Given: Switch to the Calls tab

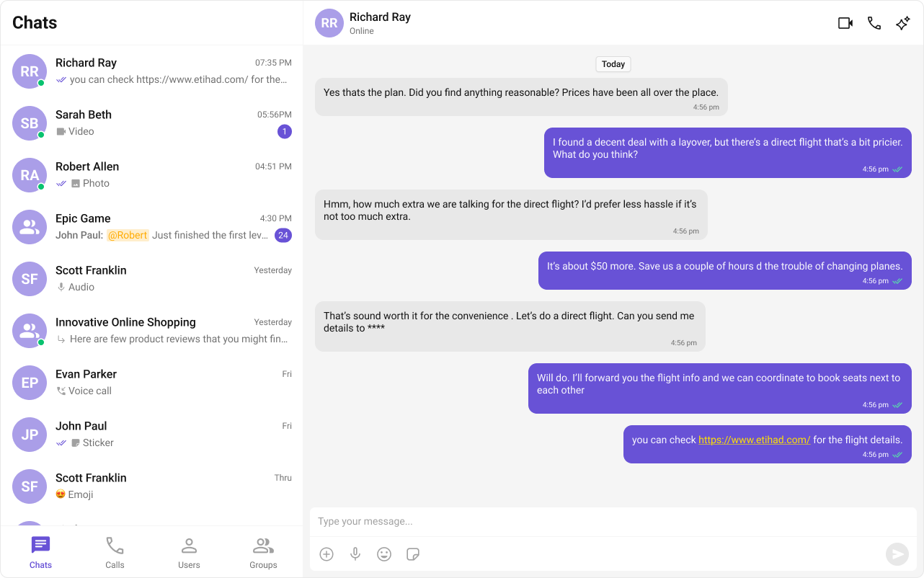Looking at the screenshot, I should (x=115, y=553).
